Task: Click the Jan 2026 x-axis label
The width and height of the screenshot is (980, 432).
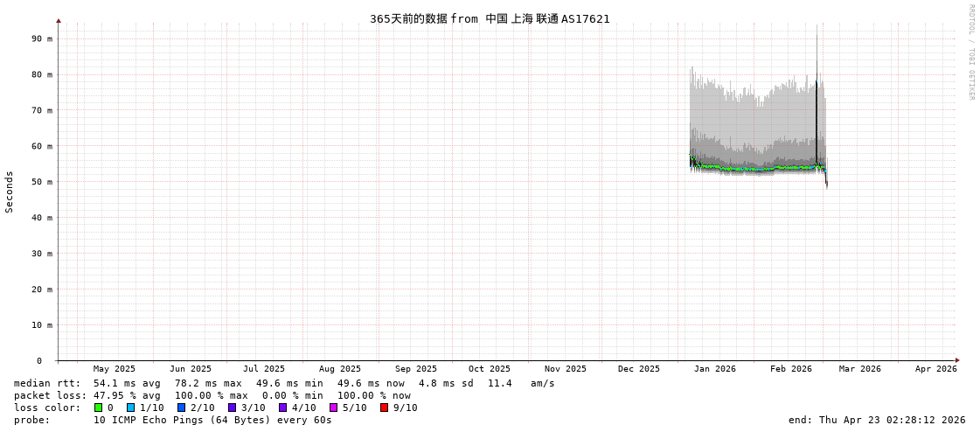Action: (714, 369)
